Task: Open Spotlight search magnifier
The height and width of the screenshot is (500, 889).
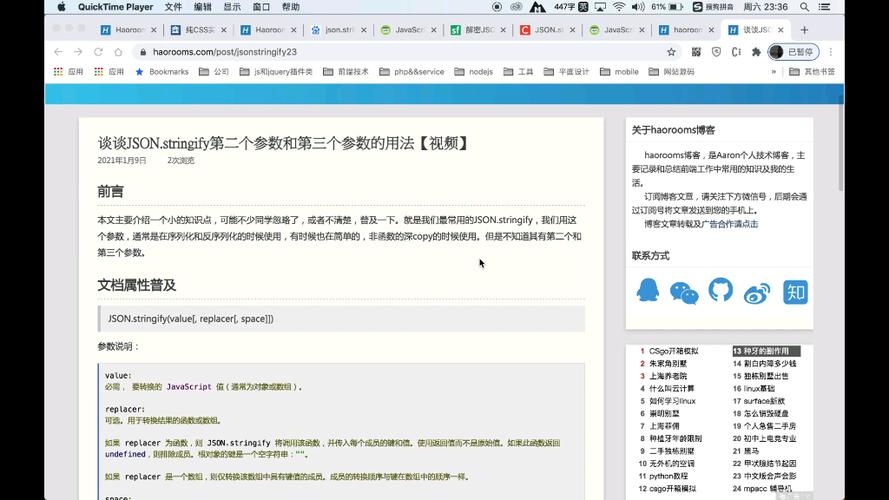Action: (x=804, y=7)
